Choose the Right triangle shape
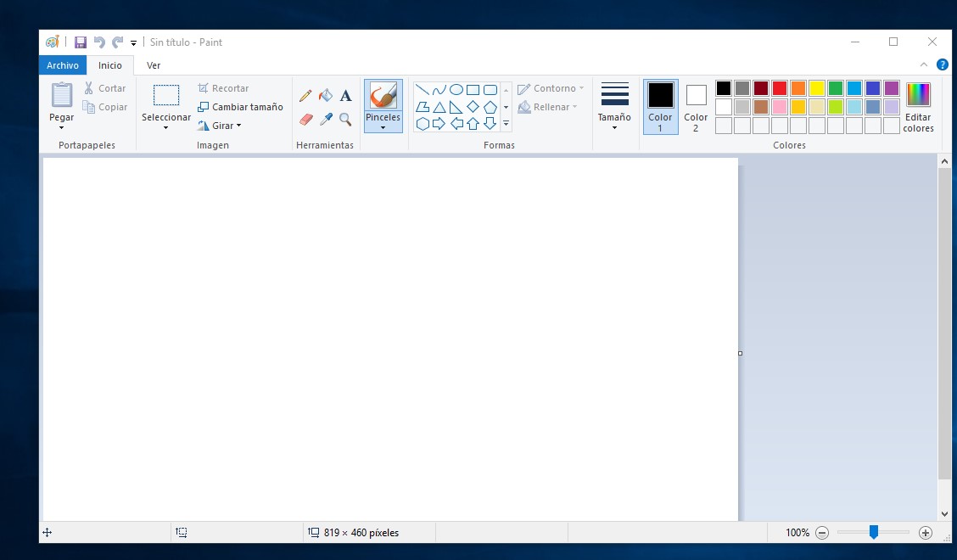The height and width of the screenshot is (560, 957). point(456,107)
